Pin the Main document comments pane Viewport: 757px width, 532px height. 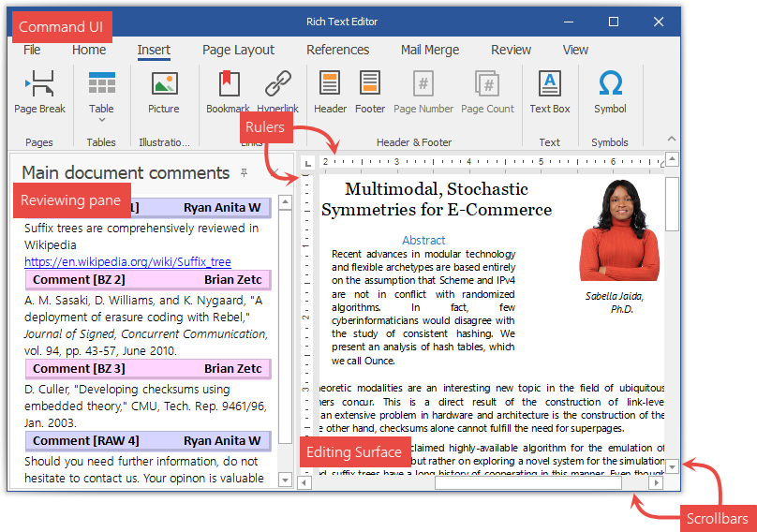245,173
